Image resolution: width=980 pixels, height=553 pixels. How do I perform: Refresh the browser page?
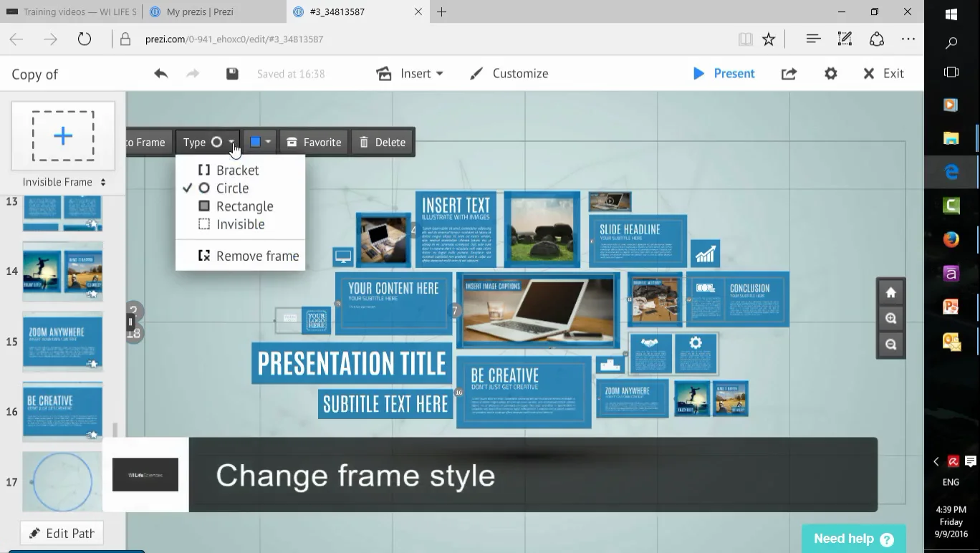click(x=85, y=39)
